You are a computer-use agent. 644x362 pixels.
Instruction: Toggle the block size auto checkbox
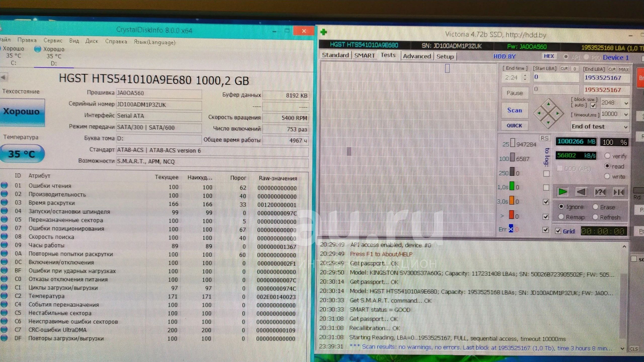[x=593, y=105]
